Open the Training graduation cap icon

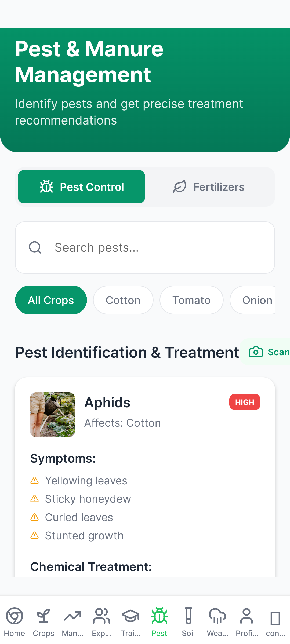click(130, 616)
